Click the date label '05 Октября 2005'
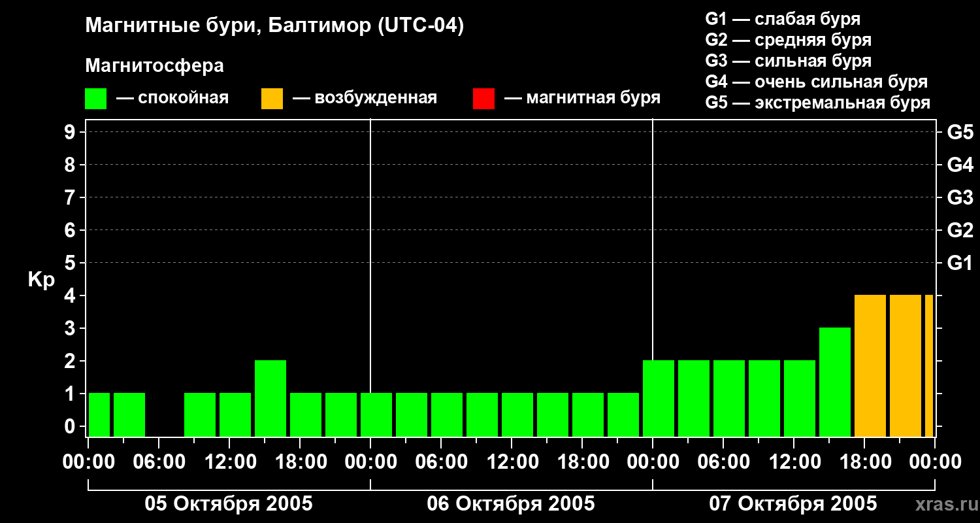The width and height of the screenshot is (980, 523). 229,504
